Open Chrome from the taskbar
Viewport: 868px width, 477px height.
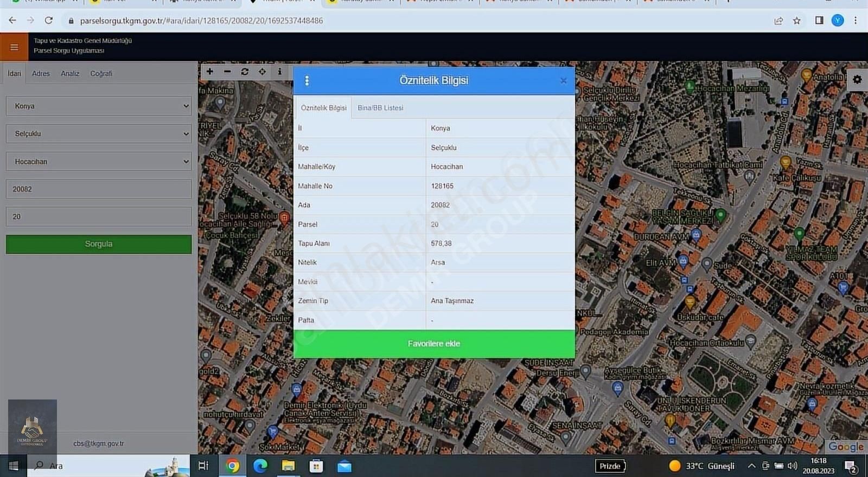click(233, 466)
